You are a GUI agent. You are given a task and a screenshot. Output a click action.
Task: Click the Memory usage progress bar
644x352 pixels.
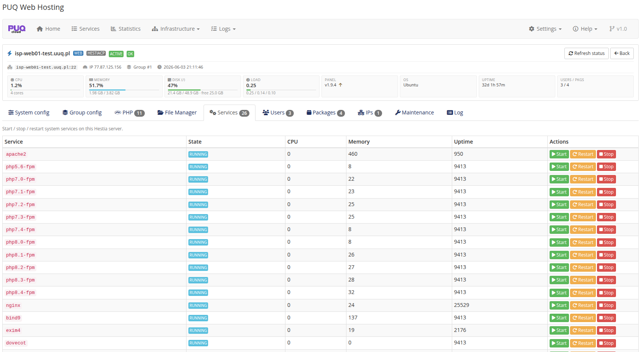click(124, 90)
